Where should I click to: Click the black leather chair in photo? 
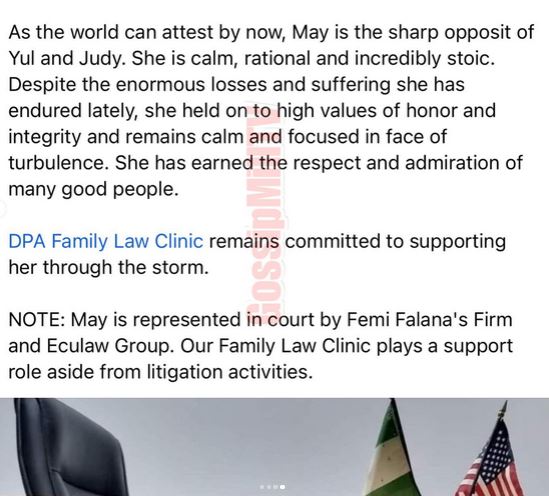coord(65,447)
